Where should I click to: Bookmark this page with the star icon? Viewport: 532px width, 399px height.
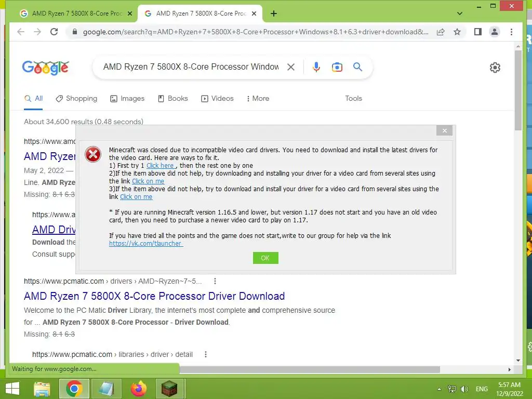pos(457,32)
